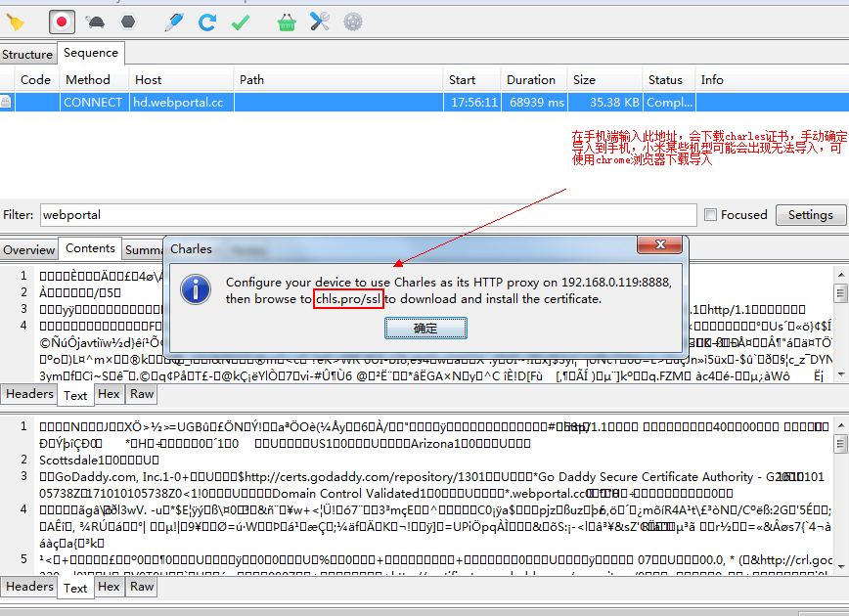Click the request pane scrollbar thumb
849x616 pixels.
tap(841, 293)
